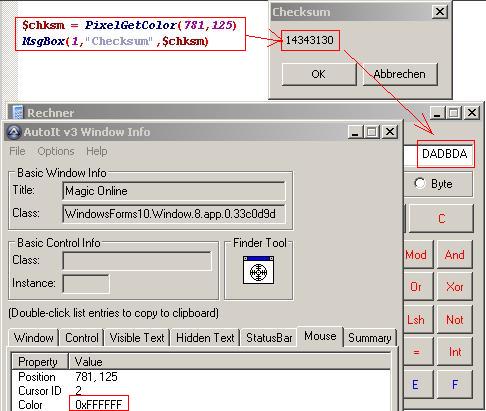Maximize the Rechner calculator window
The width and height of the screenshot is (486, 411).
454,113
